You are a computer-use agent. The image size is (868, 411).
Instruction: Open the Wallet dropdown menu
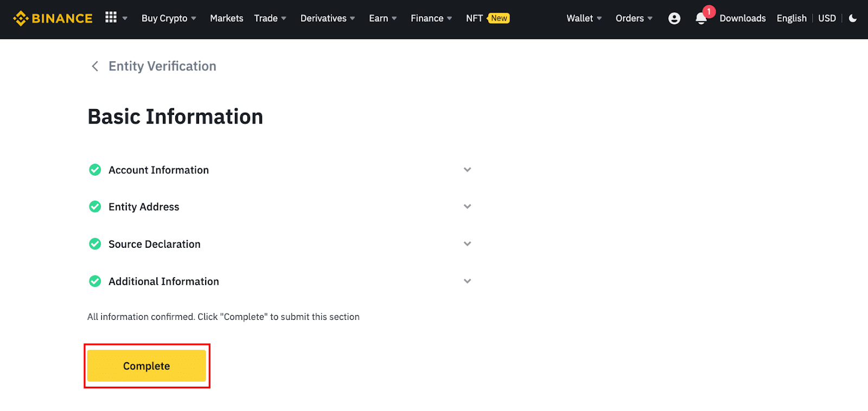coord(584,18)
